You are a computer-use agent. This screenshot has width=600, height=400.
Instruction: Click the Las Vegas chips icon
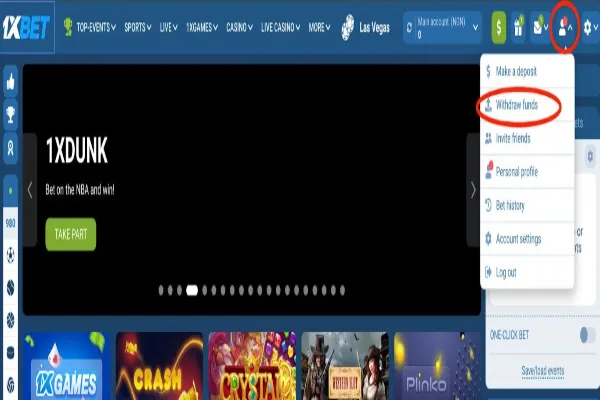tap(348, 27)
